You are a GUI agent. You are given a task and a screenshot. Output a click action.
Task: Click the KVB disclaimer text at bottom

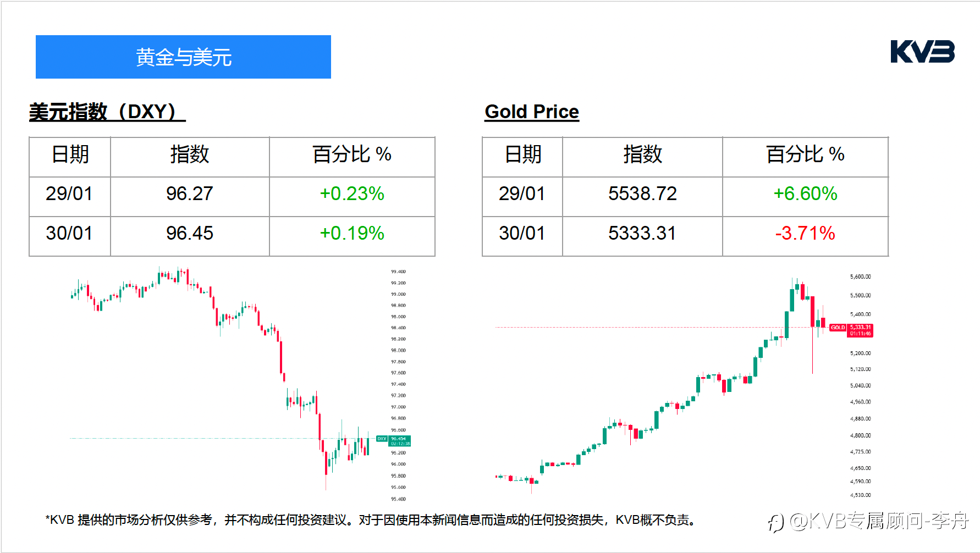pos(371,520)
